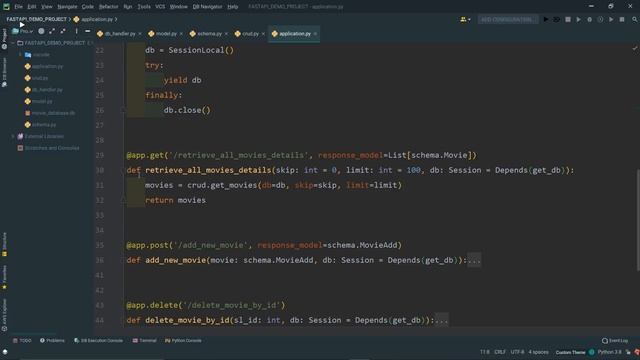
Task: Click the 11:8 caret position indicator
Action: click(484, 352)
